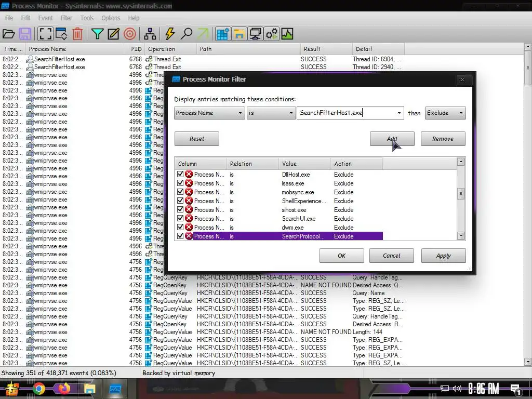Open the Filter funnel toolbar icon
532x399 pixels.
97,34
